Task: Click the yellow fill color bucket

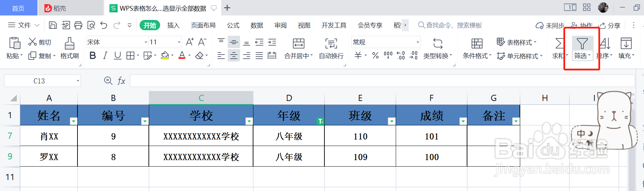Action: (165, 56)
